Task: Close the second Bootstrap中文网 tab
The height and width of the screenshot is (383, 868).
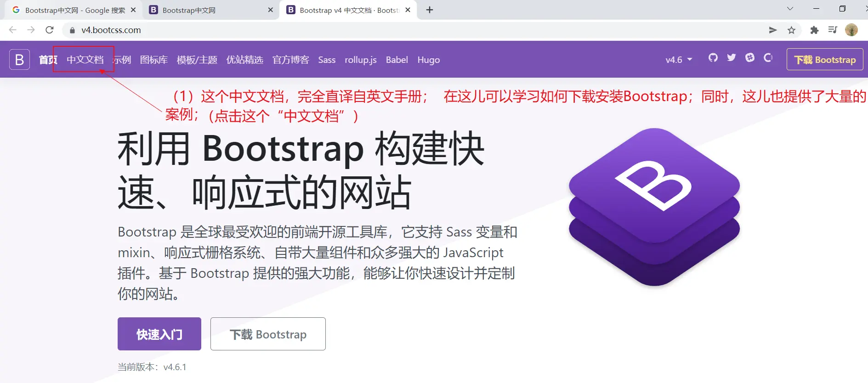Action: click(x=270, y=10)
